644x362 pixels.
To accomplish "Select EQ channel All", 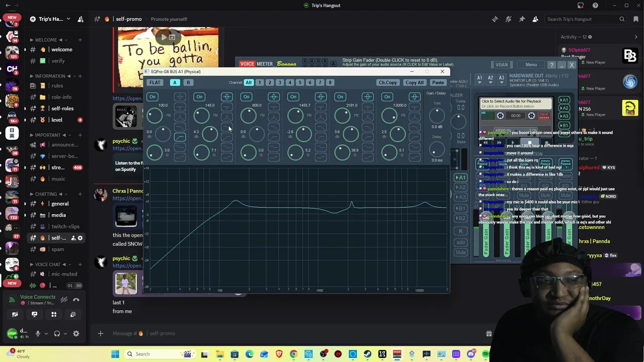I will (x=249, y=82).
